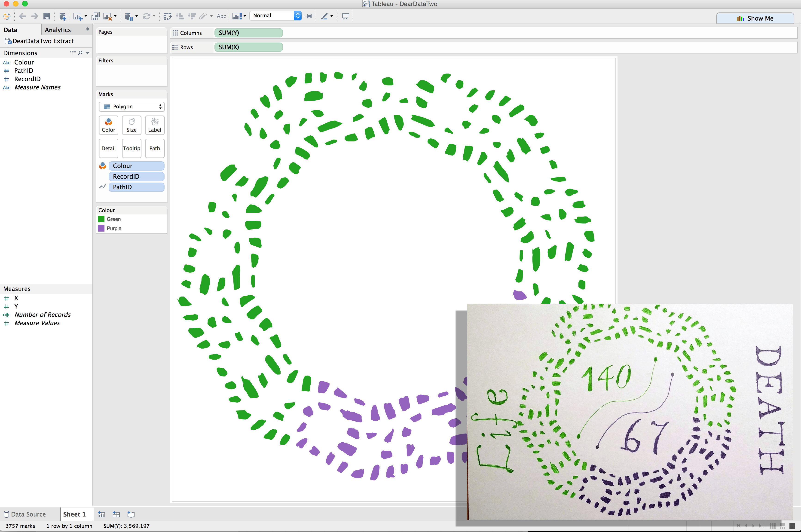Click the Add new data source icon
801x532 pixels.
click(62, 16)
